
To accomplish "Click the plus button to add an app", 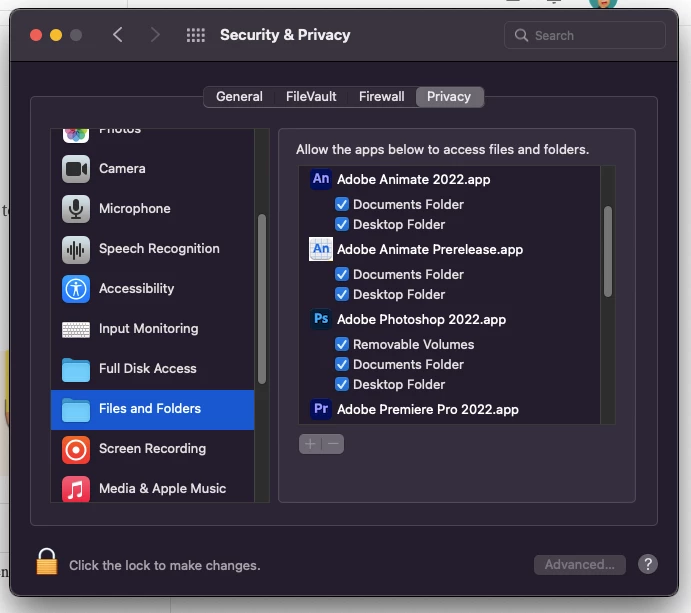I will click(310, 444).
